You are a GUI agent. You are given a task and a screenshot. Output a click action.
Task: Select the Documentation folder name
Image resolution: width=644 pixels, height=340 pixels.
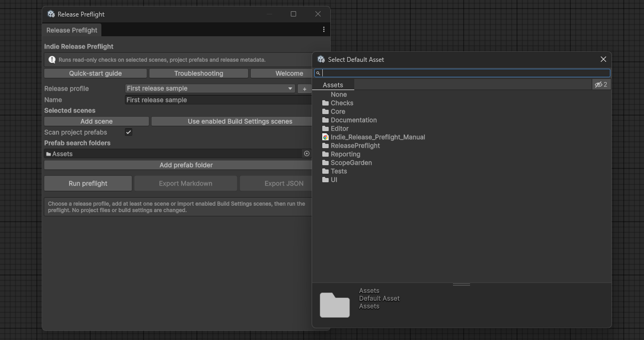(354, 120)
